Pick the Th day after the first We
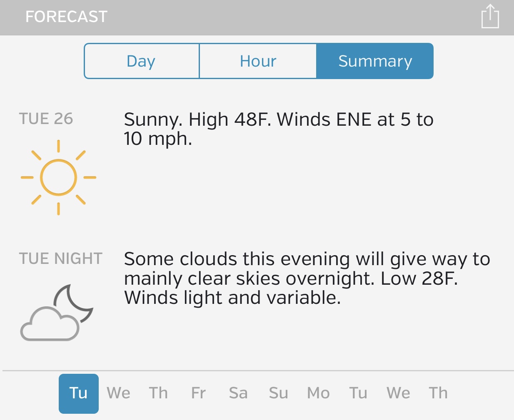 158,393
